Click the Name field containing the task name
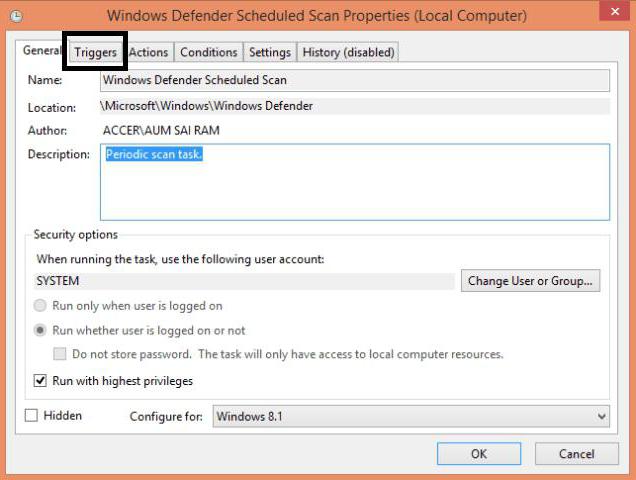 [x=355, y=80]
